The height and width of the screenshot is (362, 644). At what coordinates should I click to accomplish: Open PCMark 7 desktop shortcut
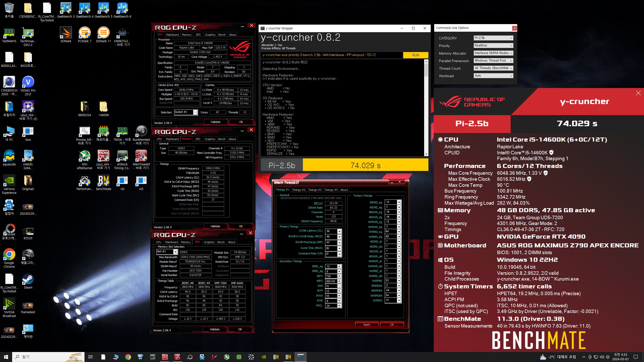coord(85,35)
